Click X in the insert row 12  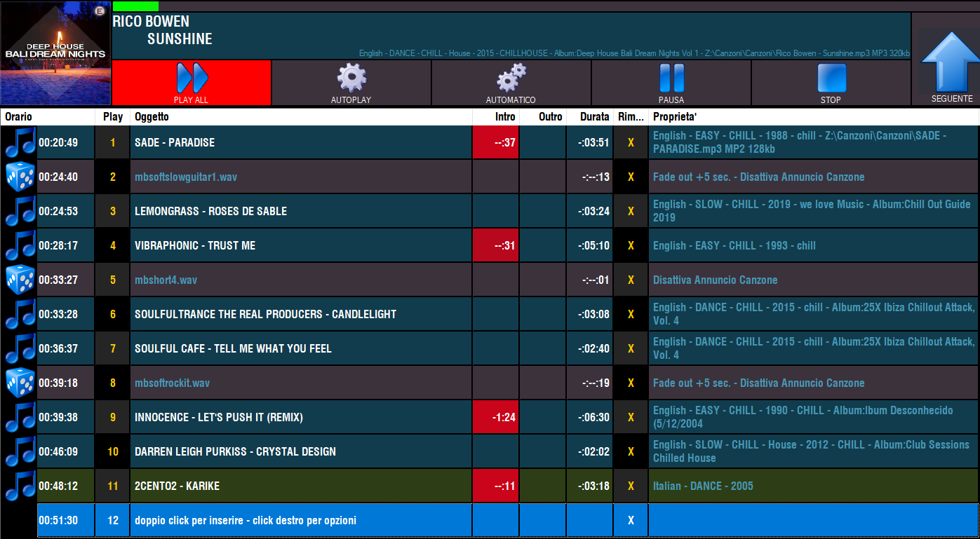pos(631,520)
